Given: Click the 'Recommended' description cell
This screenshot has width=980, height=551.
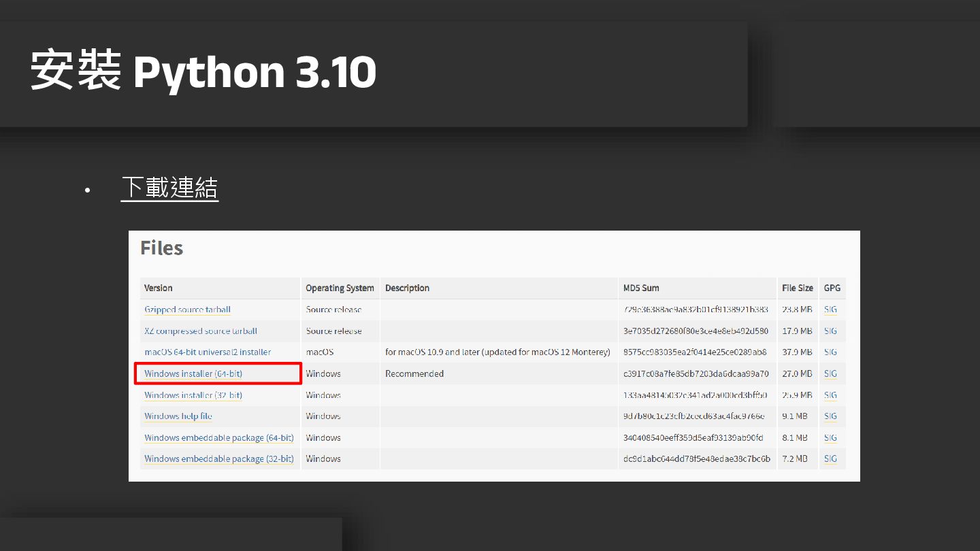Looking at the screenshot, I should click(x=414, y=373).
